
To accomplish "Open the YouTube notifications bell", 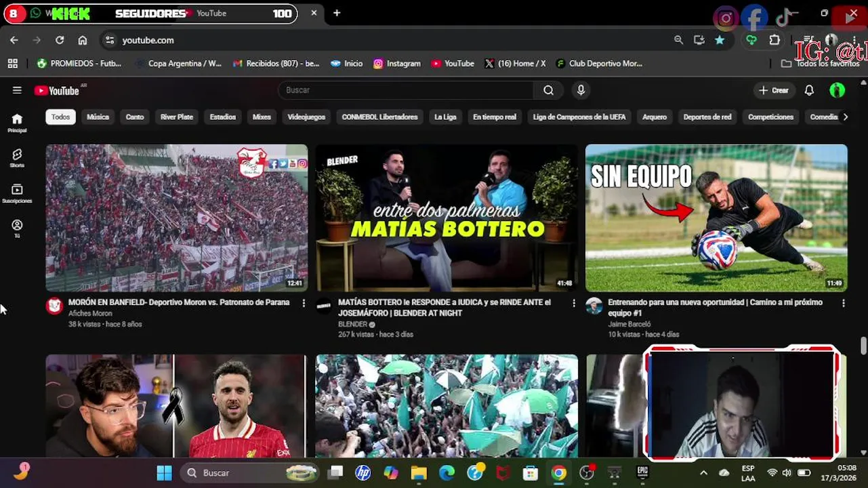I will 809,90.
